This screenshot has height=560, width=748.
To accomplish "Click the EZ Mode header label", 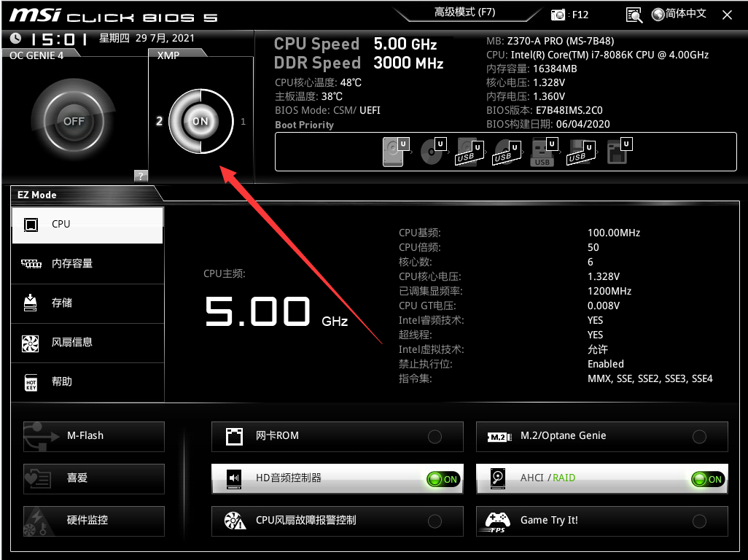I will [36, 195].
